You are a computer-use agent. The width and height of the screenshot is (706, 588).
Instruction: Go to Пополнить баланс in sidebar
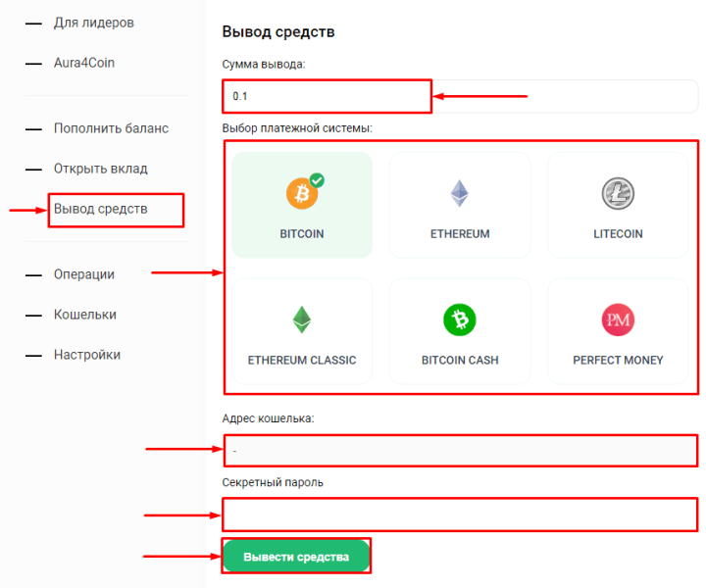[111, 128]
